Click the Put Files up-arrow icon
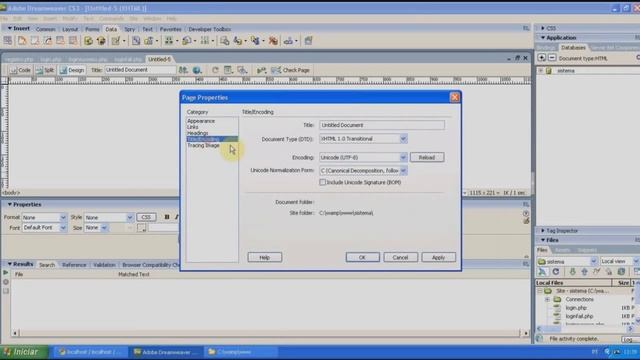This screenshot has width=640, height=360. (584, 272)
